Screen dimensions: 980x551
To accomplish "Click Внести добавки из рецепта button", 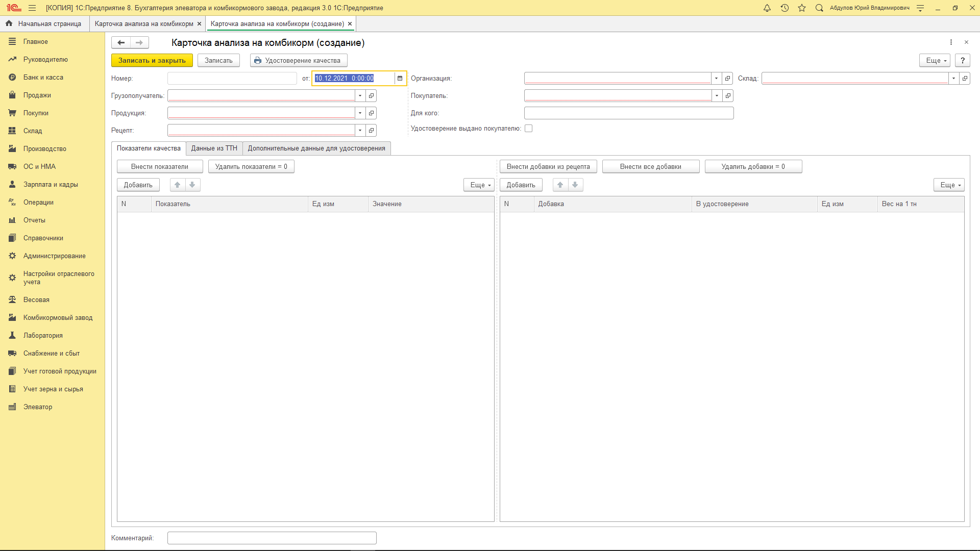I will coord(548,167).
